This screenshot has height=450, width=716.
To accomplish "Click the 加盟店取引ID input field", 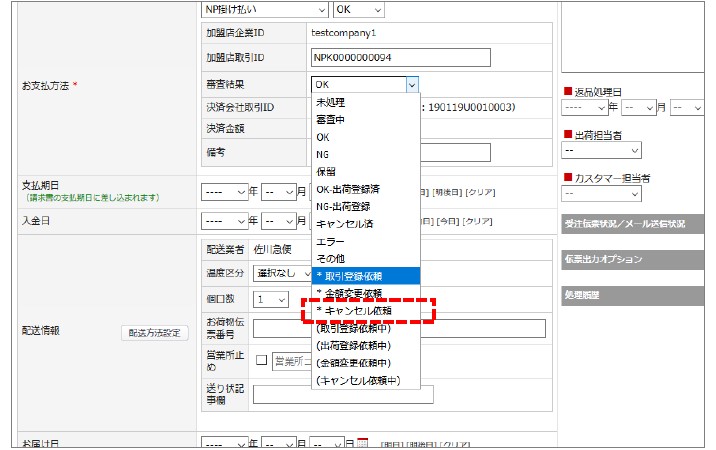I will [400, 58].
